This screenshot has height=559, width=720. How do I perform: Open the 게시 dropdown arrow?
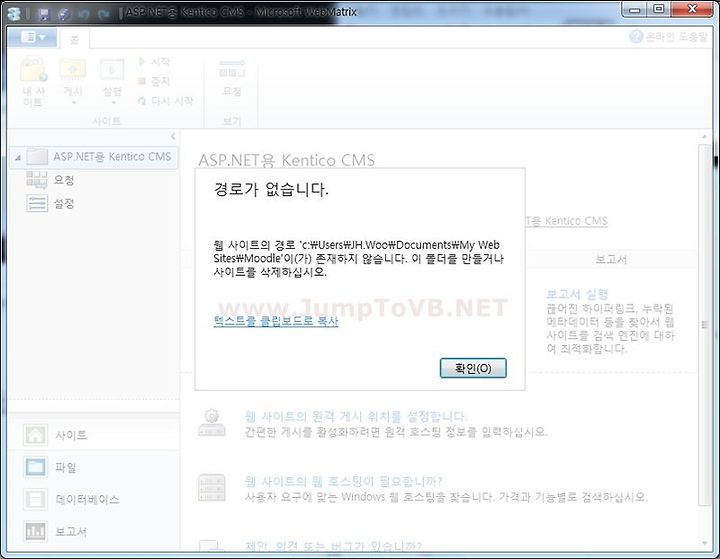[x=73, y=102]
